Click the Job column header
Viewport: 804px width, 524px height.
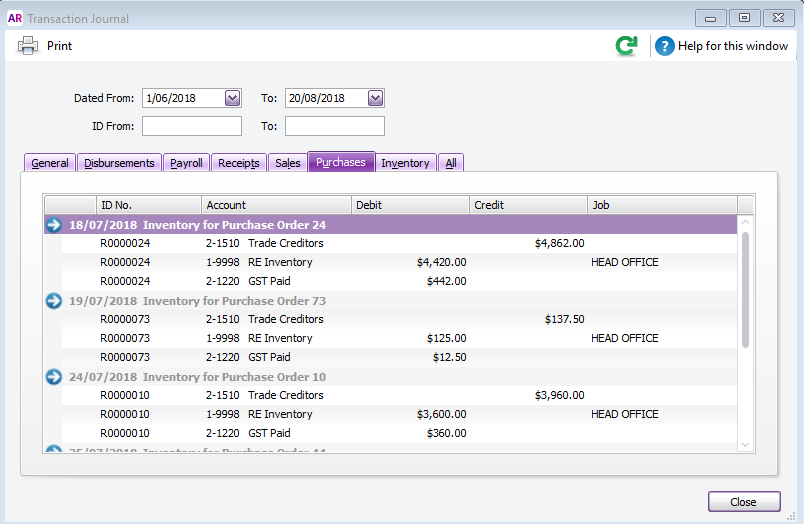click(662, 205)
